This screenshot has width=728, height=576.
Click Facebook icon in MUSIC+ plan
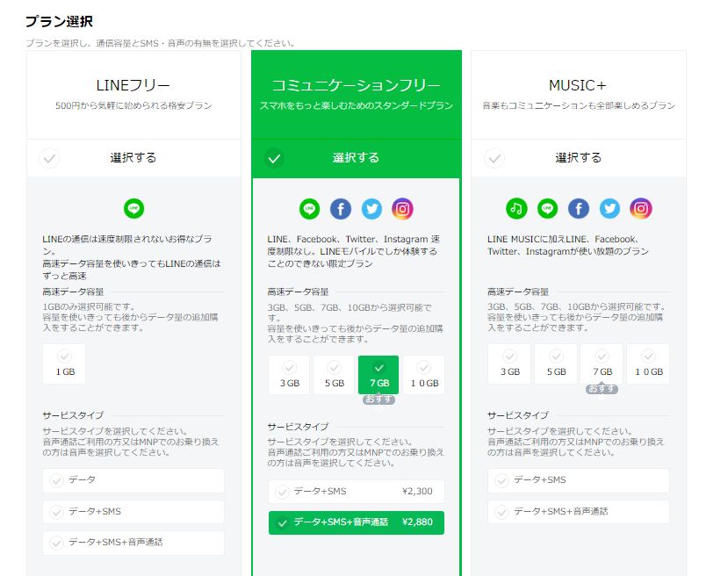click(579, 208)
